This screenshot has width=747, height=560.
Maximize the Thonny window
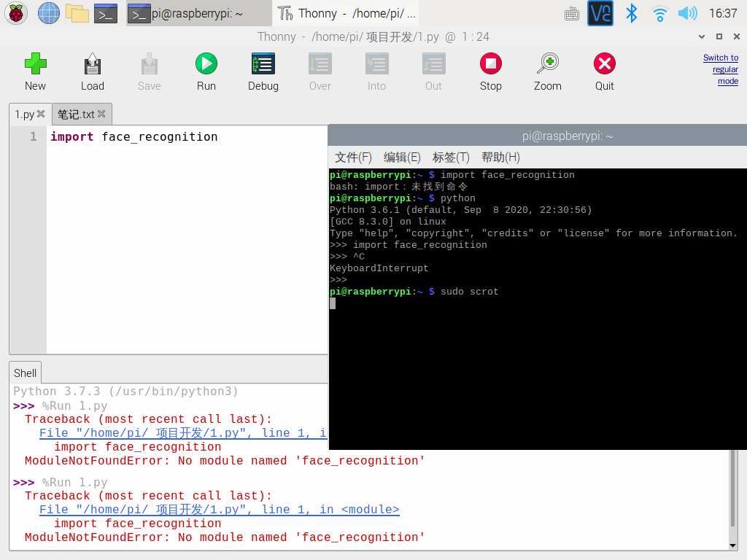tap(719, 36)
